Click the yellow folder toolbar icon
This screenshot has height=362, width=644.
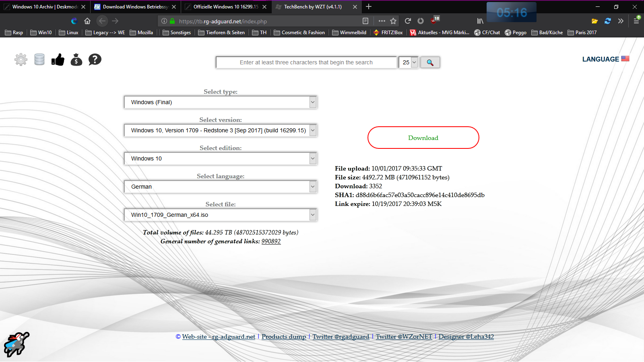(594, 21)
